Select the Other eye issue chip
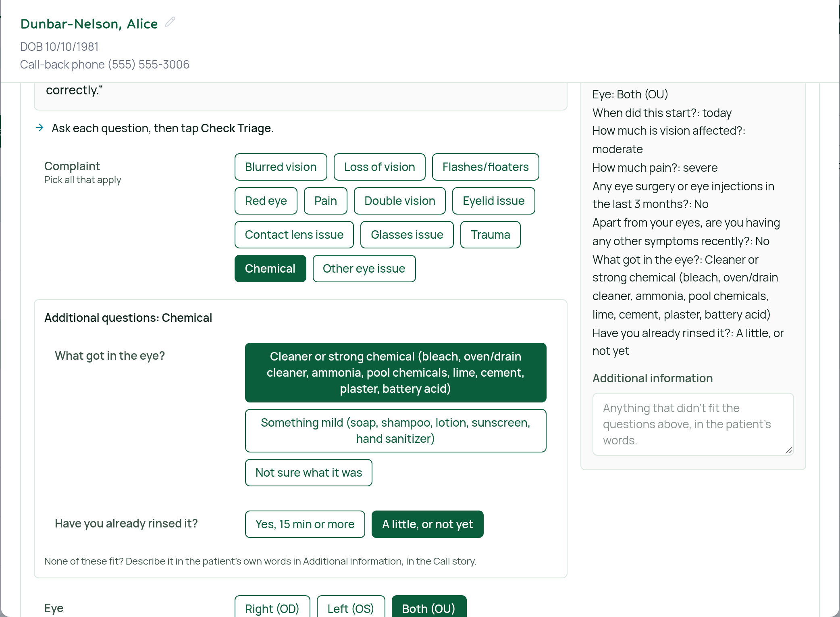The width and height of the screenshot is (840, 617). click(364, 269)
